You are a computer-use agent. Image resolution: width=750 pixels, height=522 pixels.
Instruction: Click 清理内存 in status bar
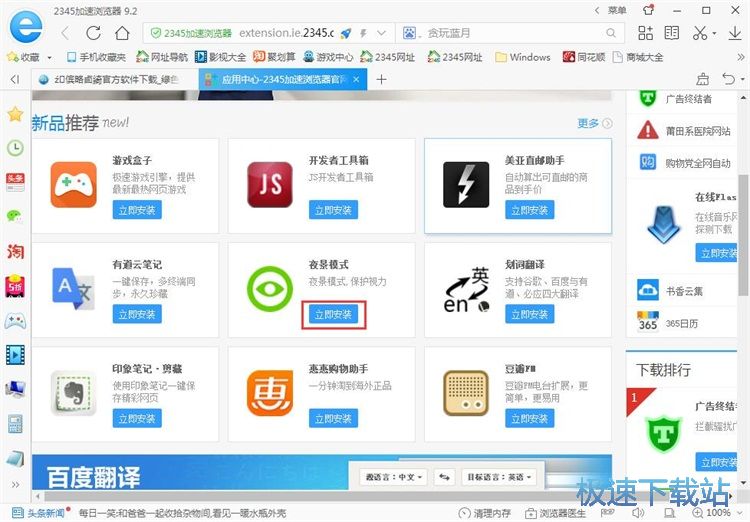point(485,513)
